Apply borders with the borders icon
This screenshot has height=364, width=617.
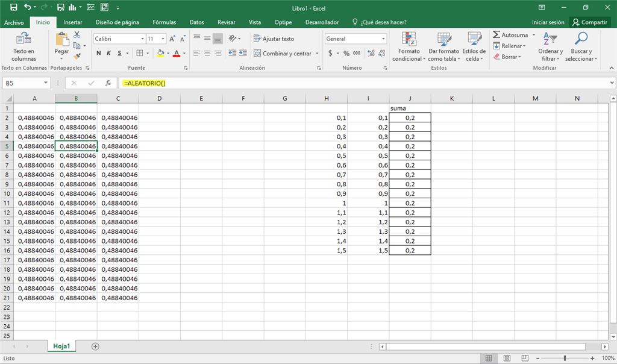pyautogui.click(x=140, y=53)
